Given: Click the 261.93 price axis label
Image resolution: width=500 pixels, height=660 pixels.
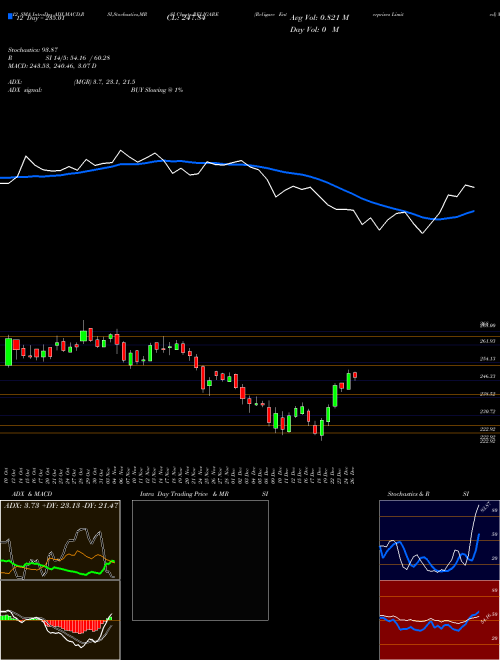Looking at the screenshot, I should 487,341.
